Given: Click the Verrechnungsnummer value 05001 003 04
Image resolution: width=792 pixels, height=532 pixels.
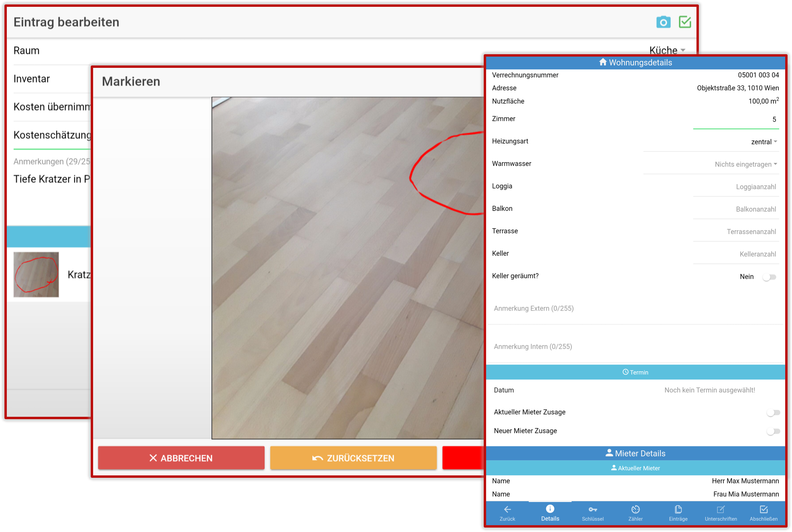Looking at the screenshot, I should [x=758, y=75].
